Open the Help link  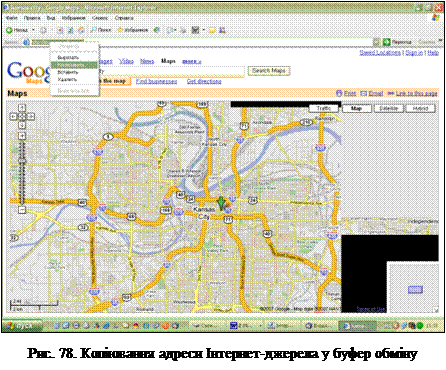433,53
